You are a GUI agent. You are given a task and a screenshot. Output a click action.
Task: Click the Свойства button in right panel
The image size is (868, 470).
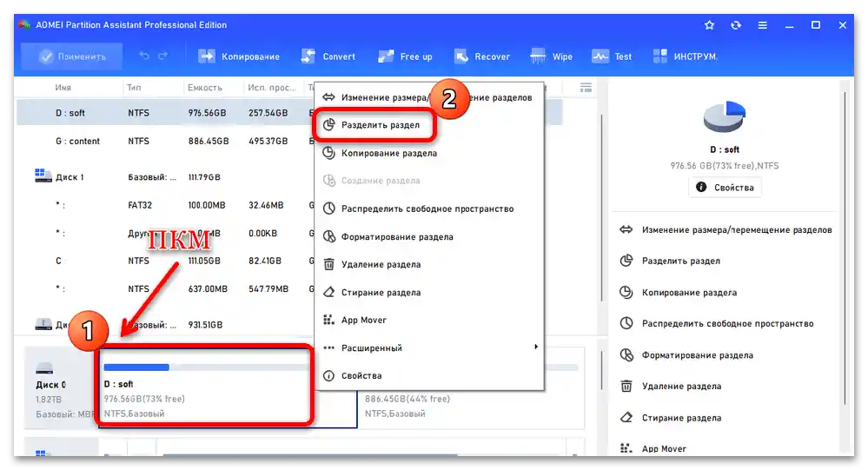[x=725, y=188]
